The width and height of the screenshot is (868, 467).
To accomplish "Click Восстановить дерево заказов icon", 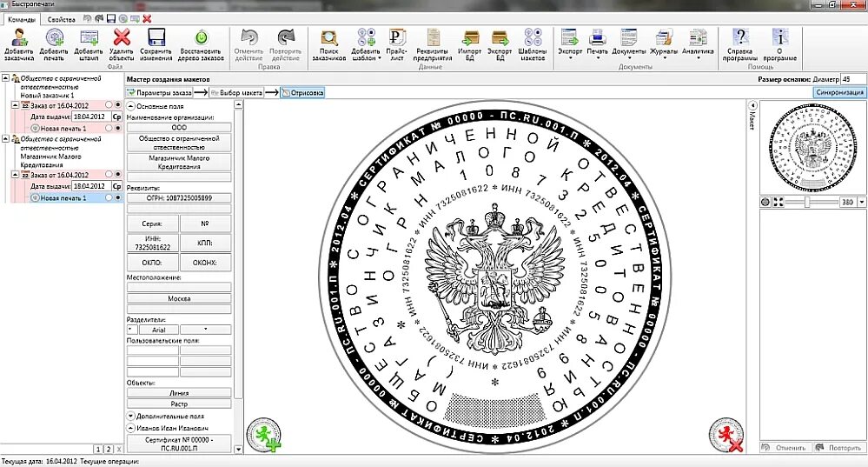I will pyautogui.click(x=202, y=37).
